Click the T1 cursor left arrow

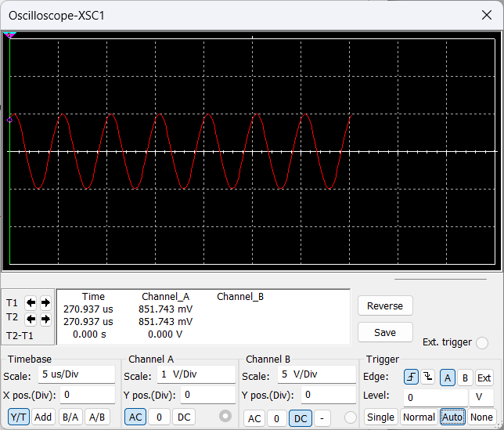(x=31, y=302)
